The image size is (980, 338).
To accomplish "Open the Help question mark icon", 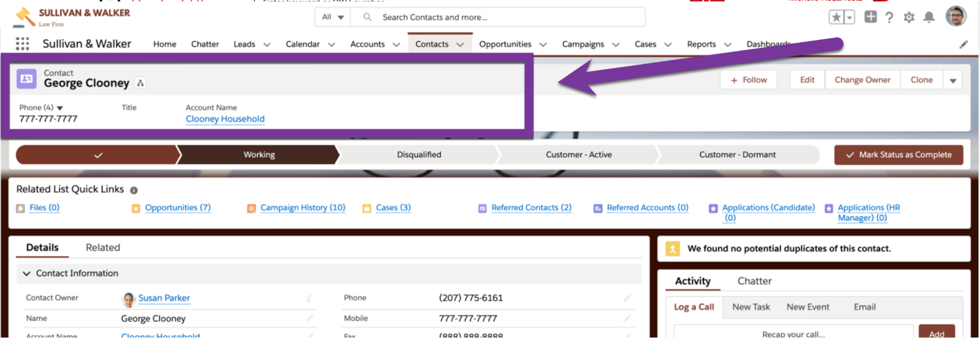I will pos(889,18).
